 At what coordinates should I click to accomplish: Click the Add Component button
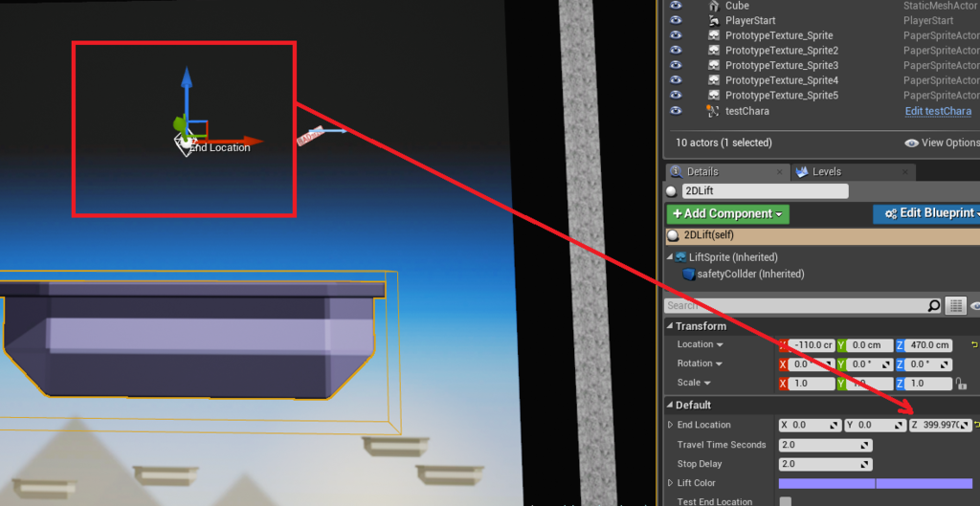point(727,213)
